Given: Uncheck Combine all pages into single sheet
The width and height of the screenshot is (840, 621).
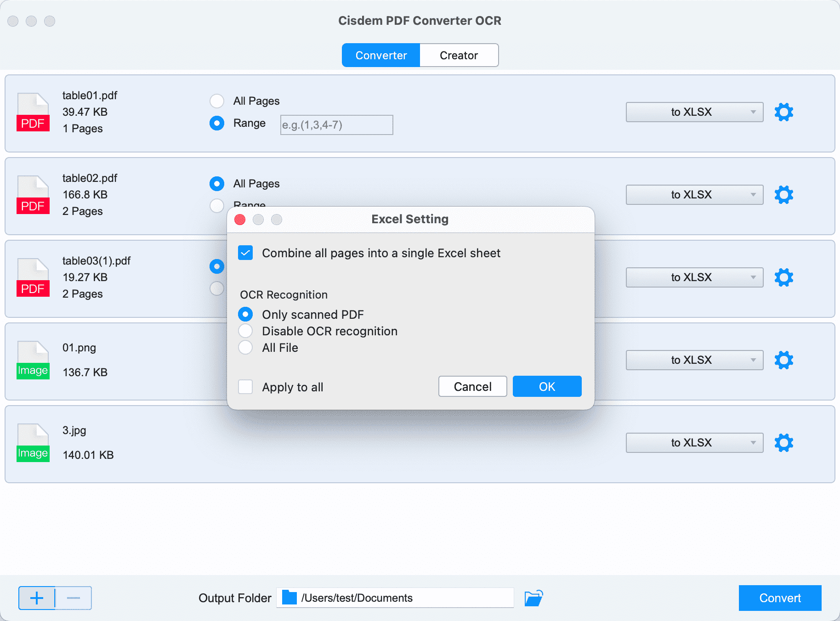Looking at the screenshot, I should coord(245,253).
